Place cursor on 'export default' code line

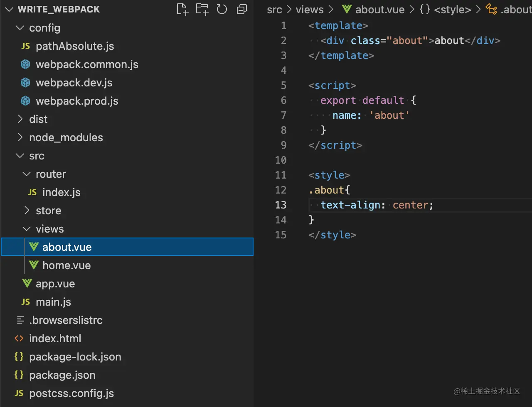[x=368, y=101]
